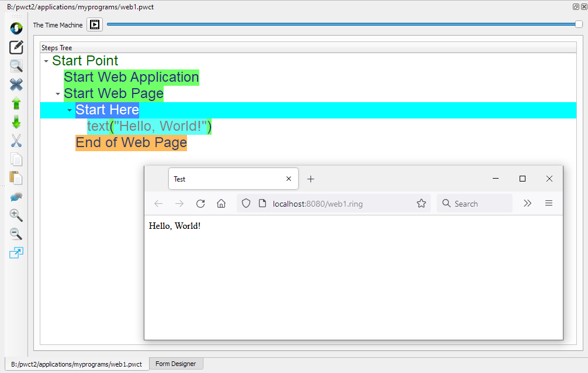Collapse the Start Web Page node
The height and width of the screenshot is (373, 588).
tap(58, 94)
